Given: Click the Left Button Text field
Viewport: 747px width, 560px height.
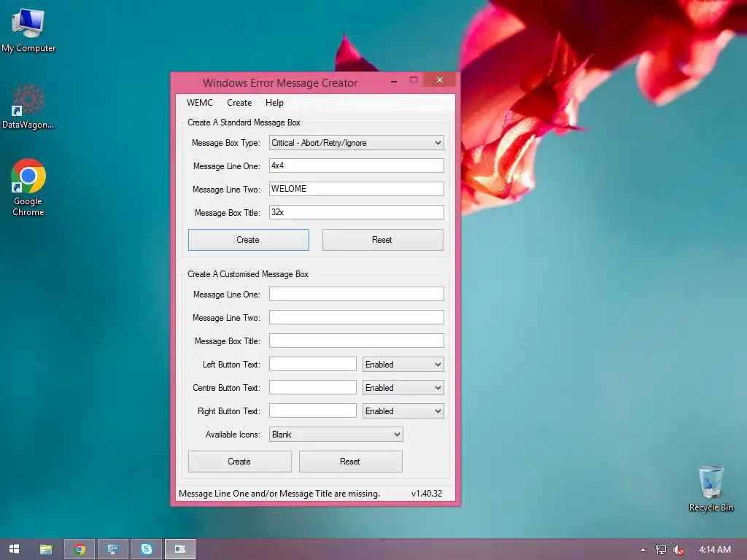Looking at the screenshot, I should 312,364.
